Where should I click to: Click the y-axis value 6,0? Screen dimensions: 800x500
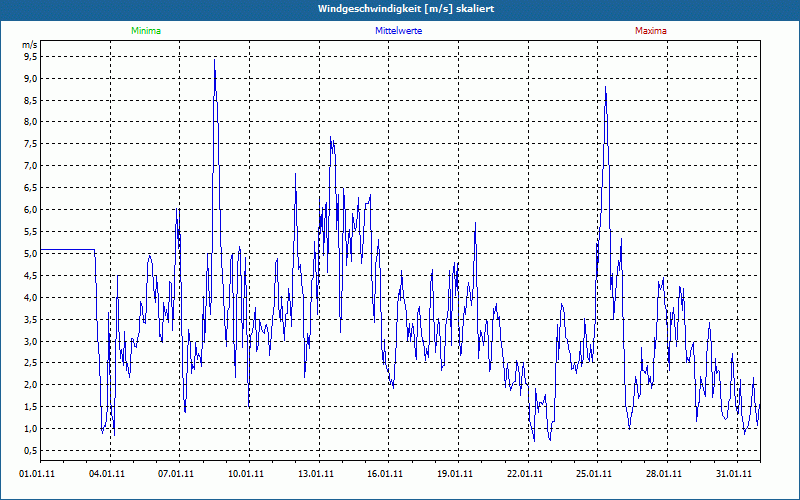point(31,210)
